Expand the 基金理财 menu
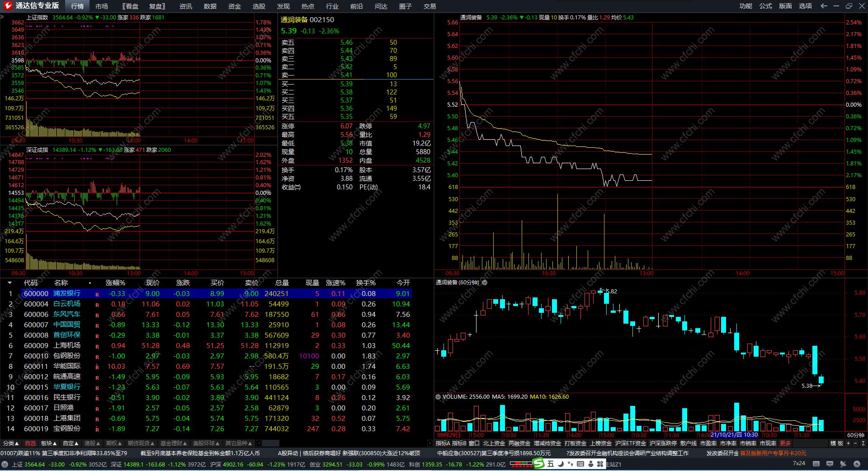868x471 pixels. 174,443
